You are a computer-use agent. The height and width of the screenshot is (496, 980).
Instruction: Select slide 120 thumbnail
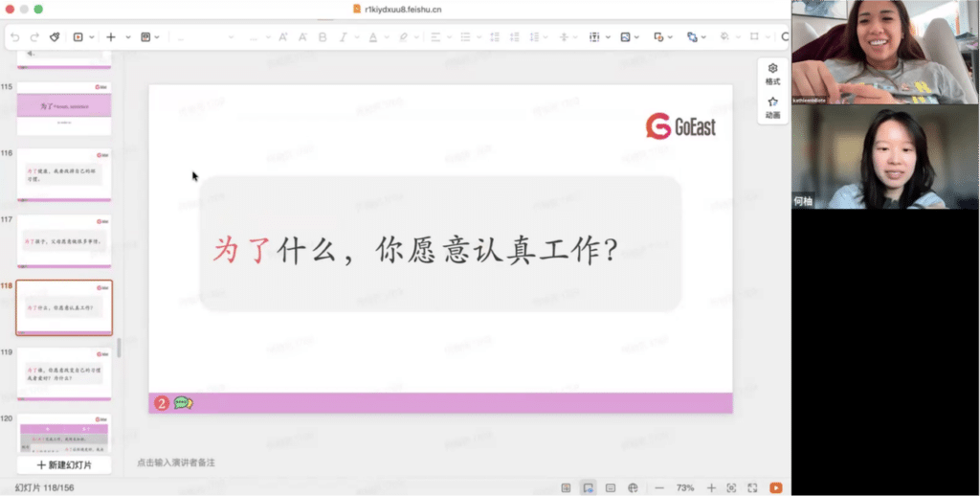pyautogui.click(x=64, y=434)
